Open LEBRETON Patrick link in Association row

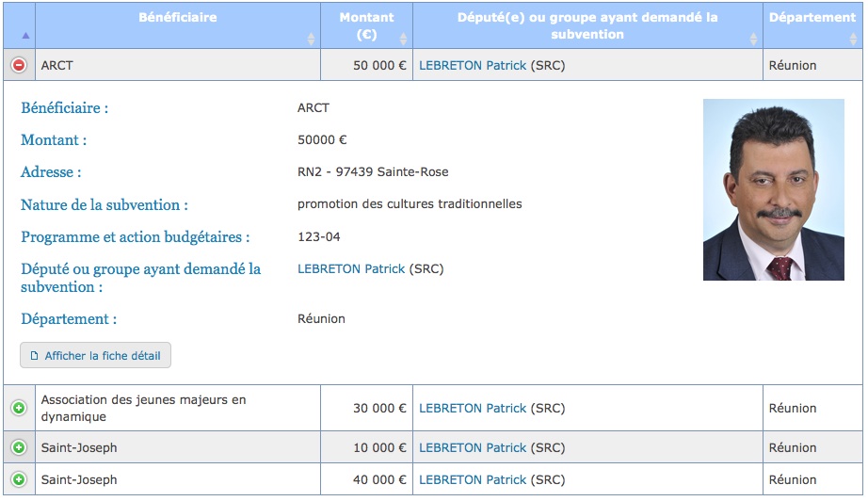point(473,408)
